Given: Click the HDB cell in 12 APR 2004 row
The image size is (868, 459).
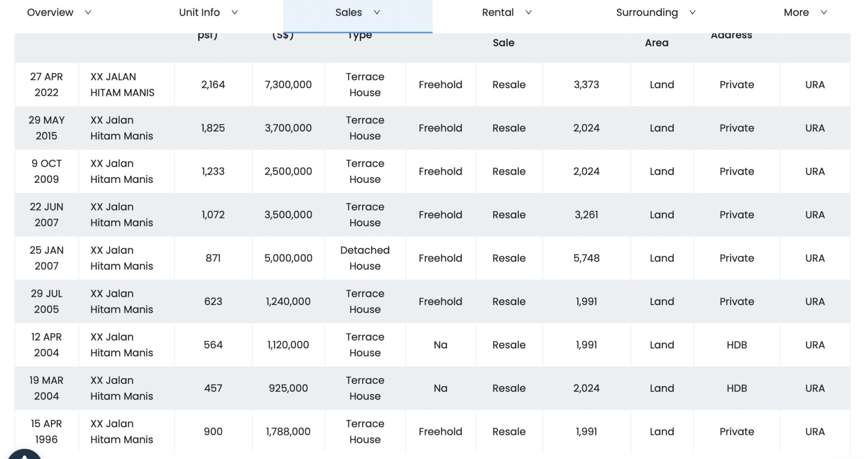Looking at the screenshot, I should 736,345.
